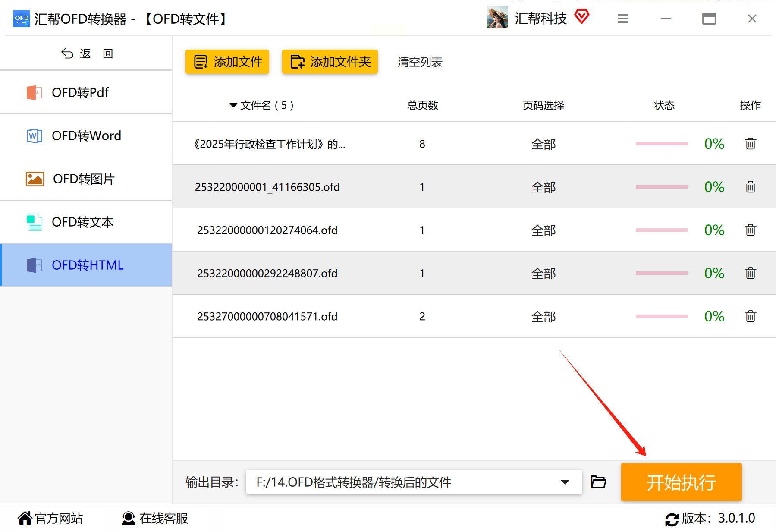Click 清空列表 to clear the list
The image size is (776, 532).
pyautogui.click(x=419, y=62)
